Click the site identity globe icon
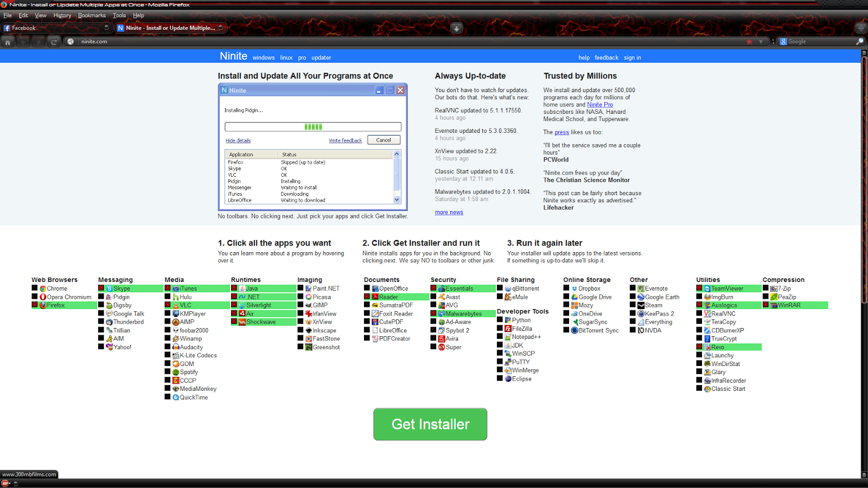Image resolution: width=868 pixels, height=488 pixels. coord(71,41)
